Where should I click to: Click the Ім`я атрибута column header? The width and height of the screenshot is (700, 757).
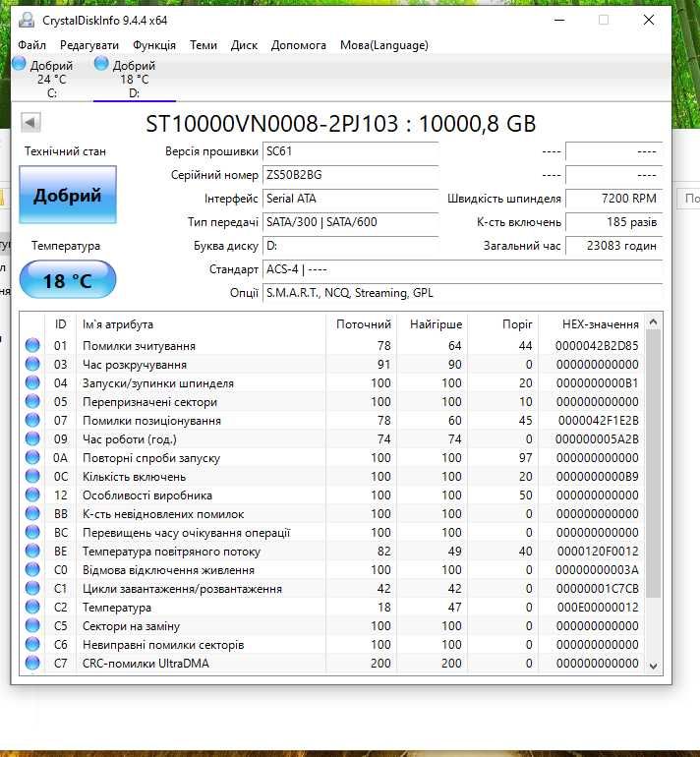(201, 324)
